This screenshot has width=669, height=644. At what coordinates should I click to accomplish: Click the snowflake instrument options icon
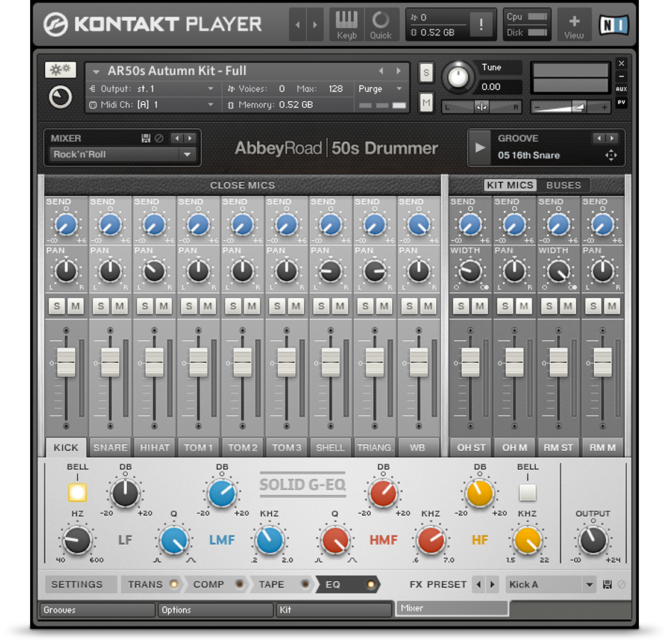coord(60,69)
